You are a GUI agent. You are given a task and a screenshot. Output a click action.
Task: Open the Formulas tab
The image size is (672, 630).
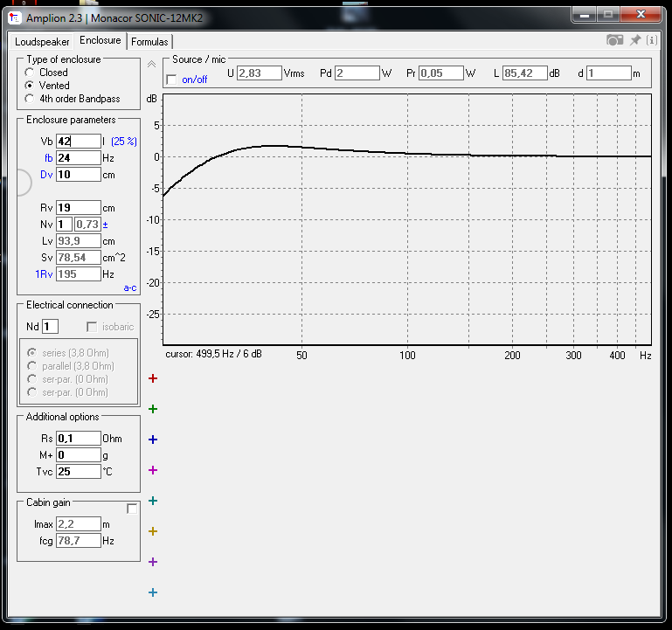(149, 42)
